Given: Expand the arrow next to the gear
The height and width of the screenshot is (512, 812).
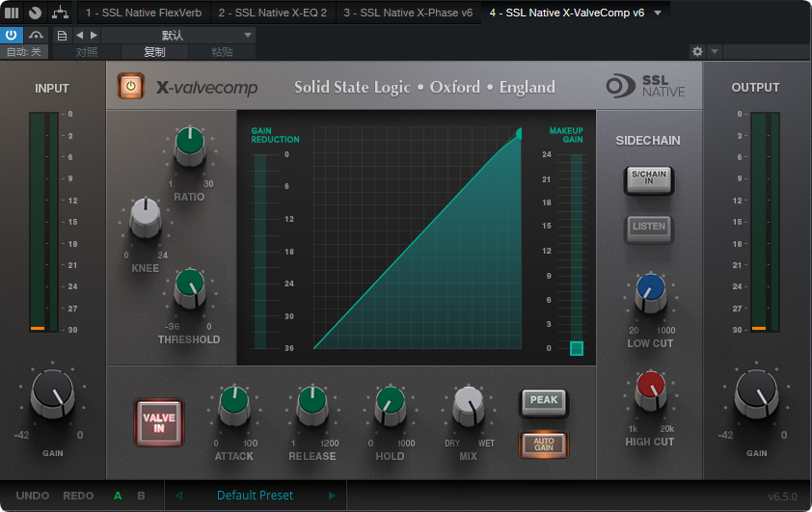Looking at the screenshot, I should 715,51.
